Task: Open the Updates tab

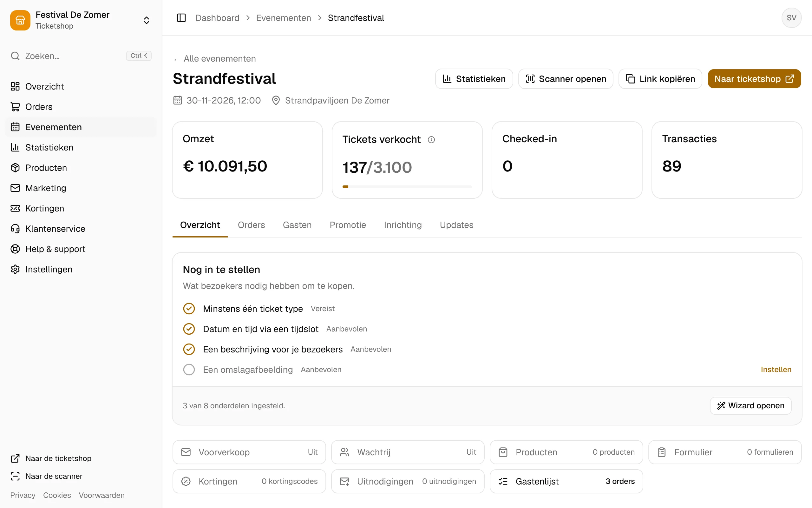Action: [x=456, y=225]
